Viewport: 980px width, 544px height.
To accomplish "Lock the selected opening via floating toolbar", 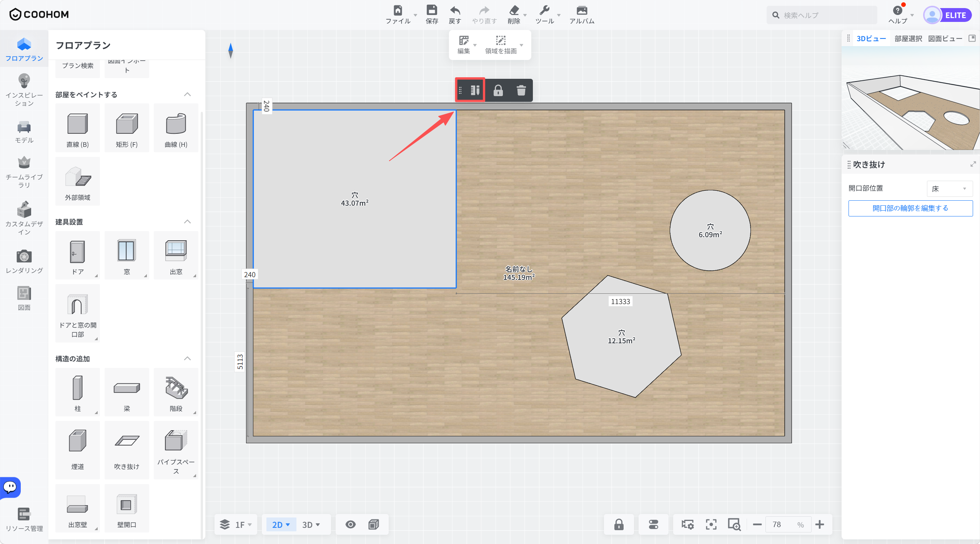I will [x=498, y=90].
